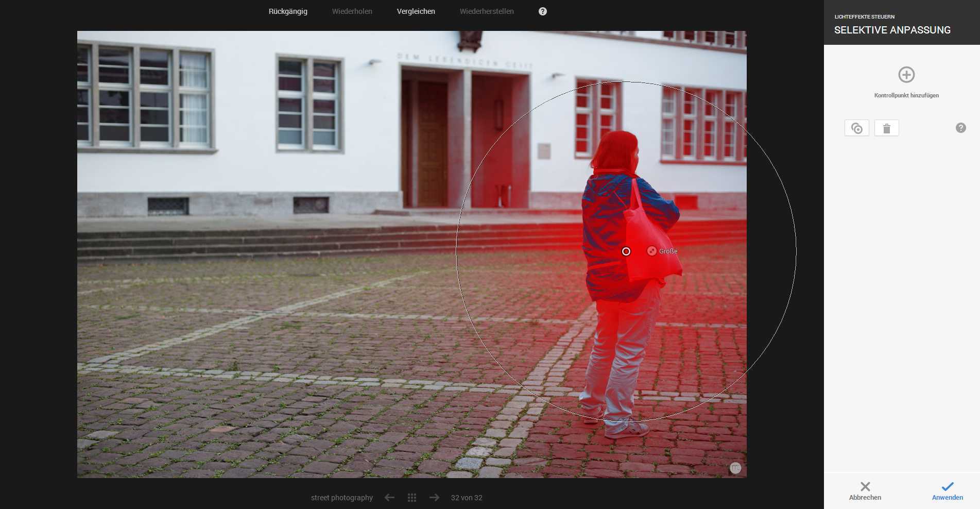The image size is (980, 509).
Task: Click the add control point plus icon
Action: pos(906,75)
